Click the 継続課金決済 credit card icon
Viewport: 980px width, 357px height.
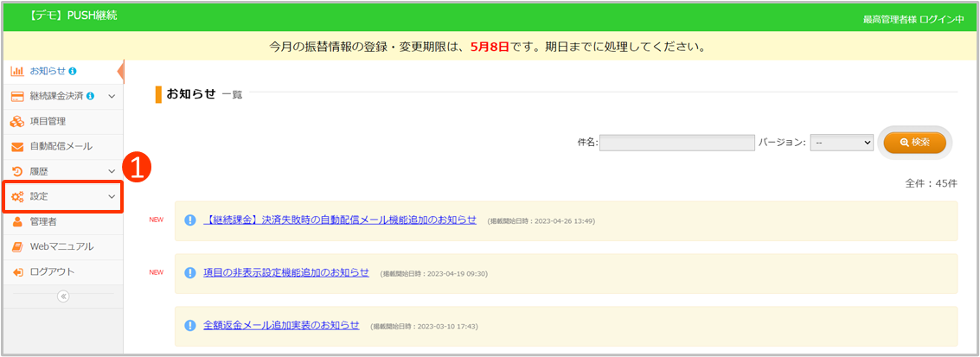pos(17,96)
